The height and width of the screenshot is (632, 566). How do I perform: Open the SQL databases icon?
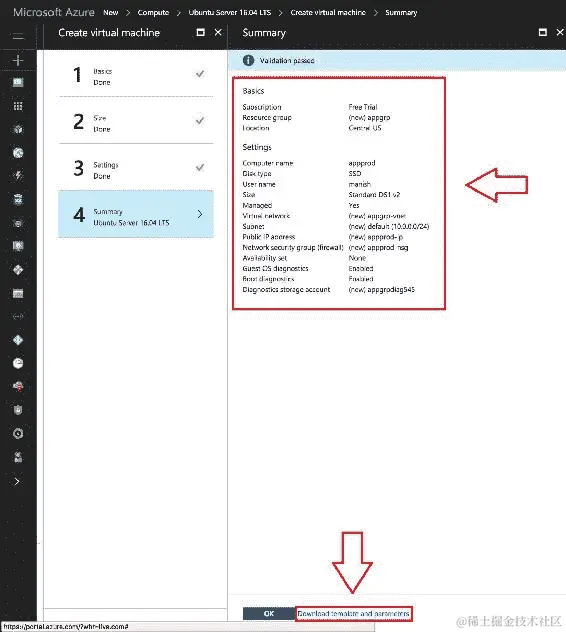(x=18, y=200)
